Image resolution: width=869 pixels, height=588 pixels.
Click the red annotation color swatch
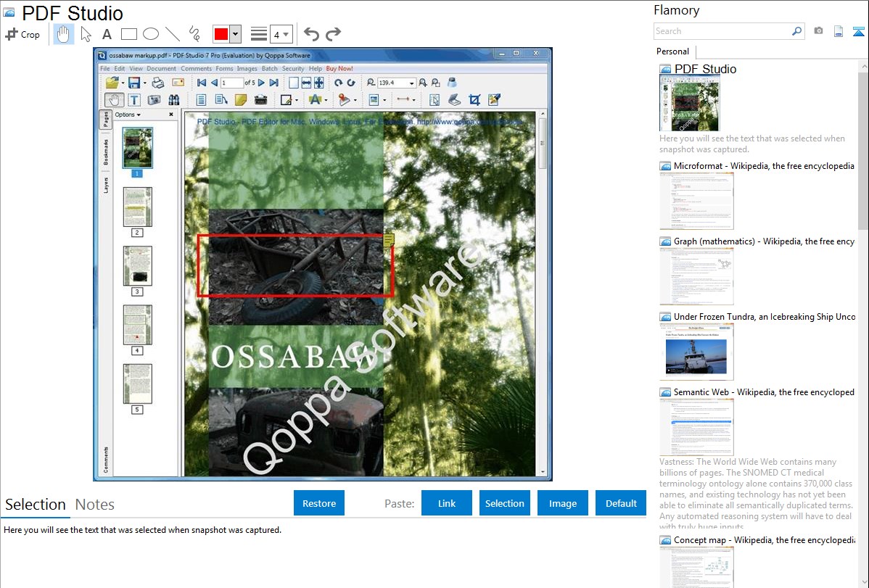(x=221, y=34)
